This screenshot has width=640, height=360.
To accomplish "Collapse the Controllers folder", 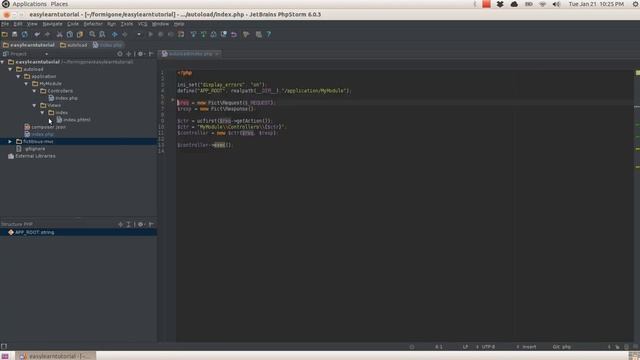I will pos(34,91).
